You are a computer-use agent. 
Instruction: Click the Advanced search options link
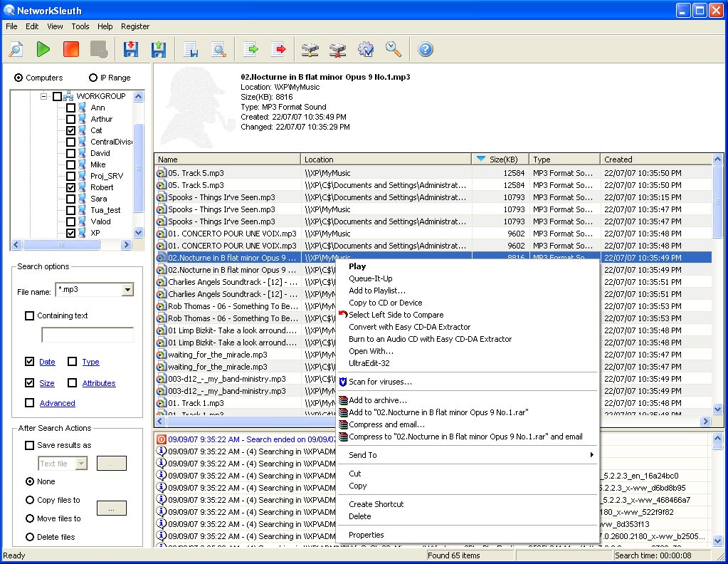57,403
